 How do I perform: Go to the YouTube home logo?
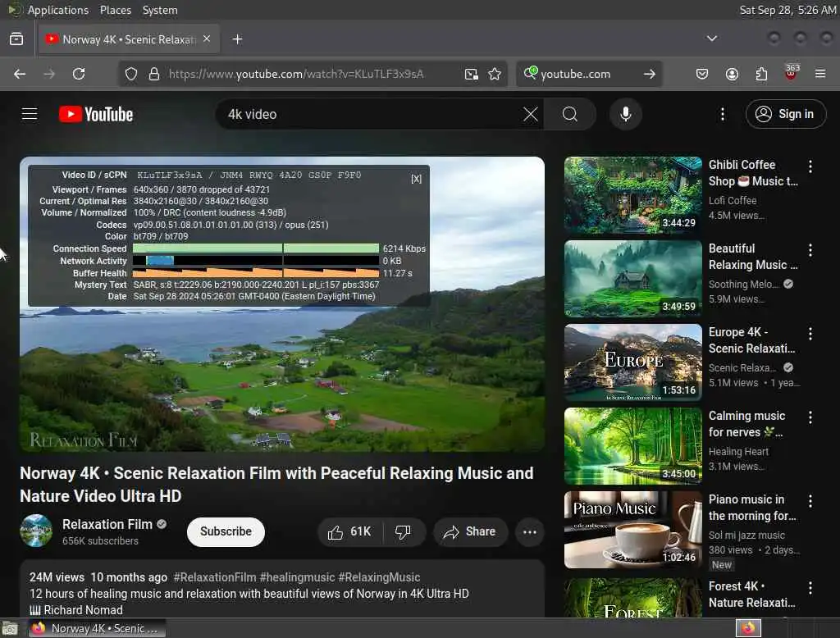[x=96, y=114]
